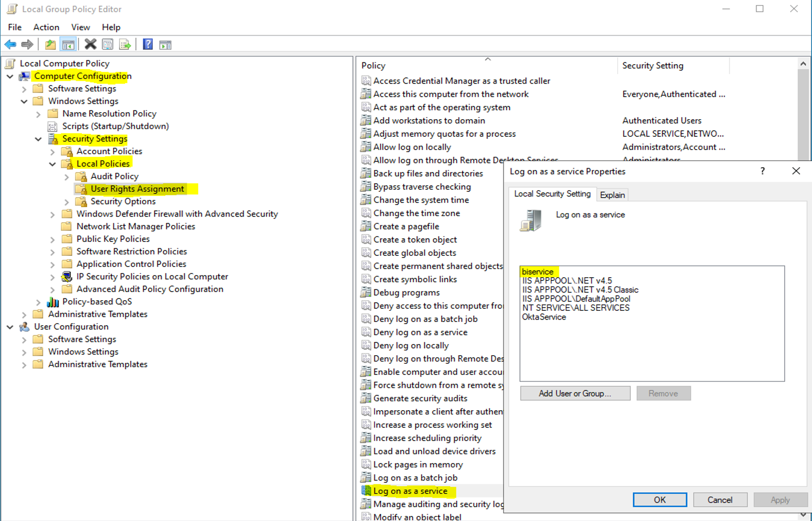Expand the Security Options node

67,202
